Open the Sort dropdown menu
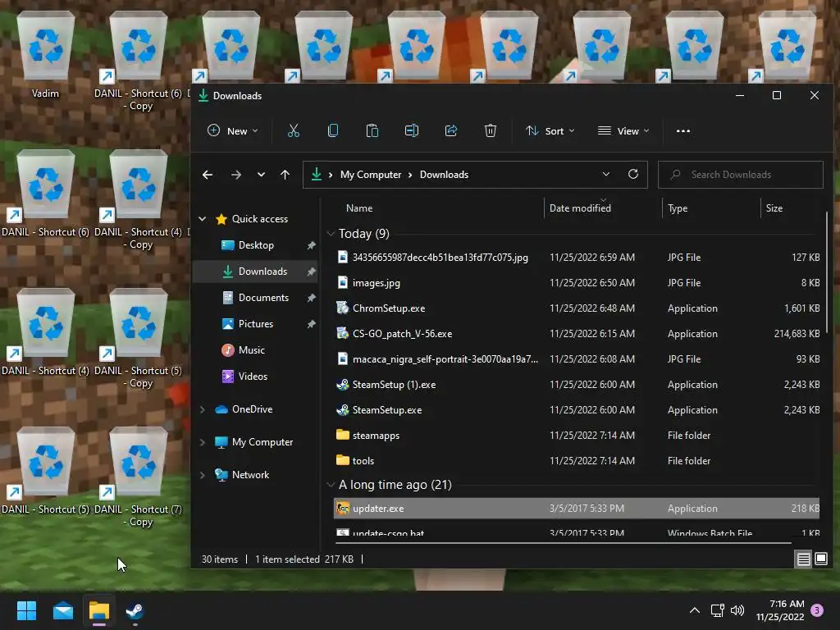 click(550, 130)
